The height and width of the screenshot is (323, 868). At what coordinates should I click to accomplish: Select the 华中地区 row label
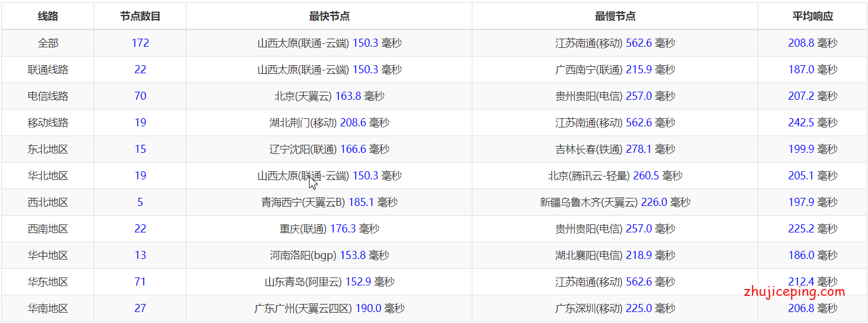(48, 256)
